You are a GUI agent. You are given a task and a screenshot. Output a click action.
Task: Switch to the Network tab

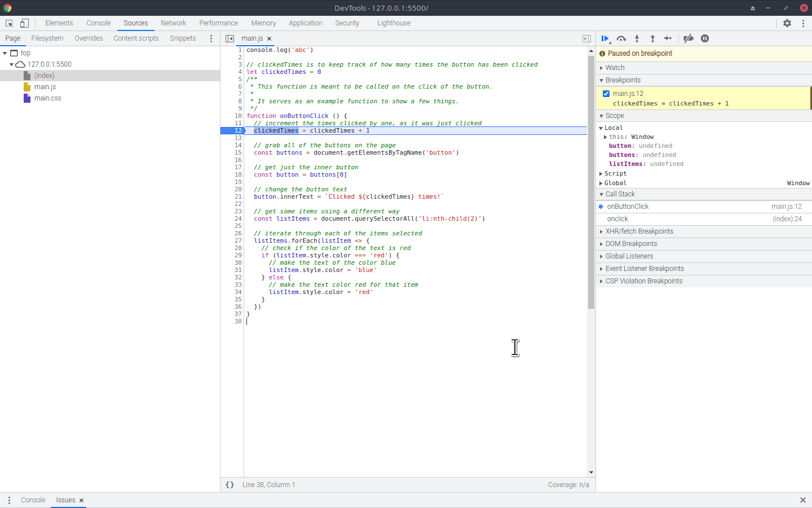coord(173,23)
